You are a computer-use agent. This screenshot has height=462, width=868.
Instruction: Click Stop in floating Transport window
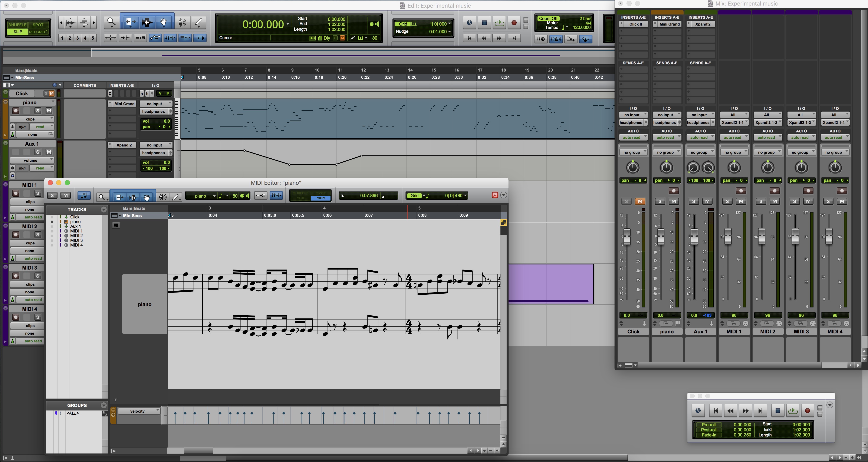coord(778,410)
